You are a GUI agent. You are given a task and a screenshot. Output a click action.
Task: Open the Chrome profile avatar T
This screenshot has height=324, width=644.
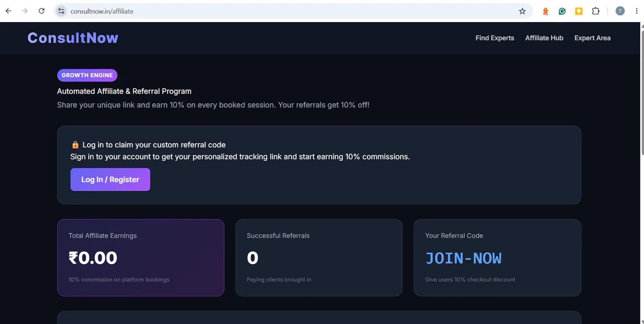(x=620, y=11)
